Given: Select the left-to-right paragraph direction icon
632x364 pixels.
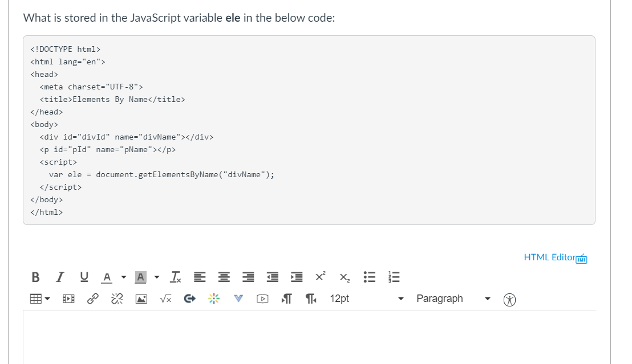Looking at the screenshot, I should (286, 298).
